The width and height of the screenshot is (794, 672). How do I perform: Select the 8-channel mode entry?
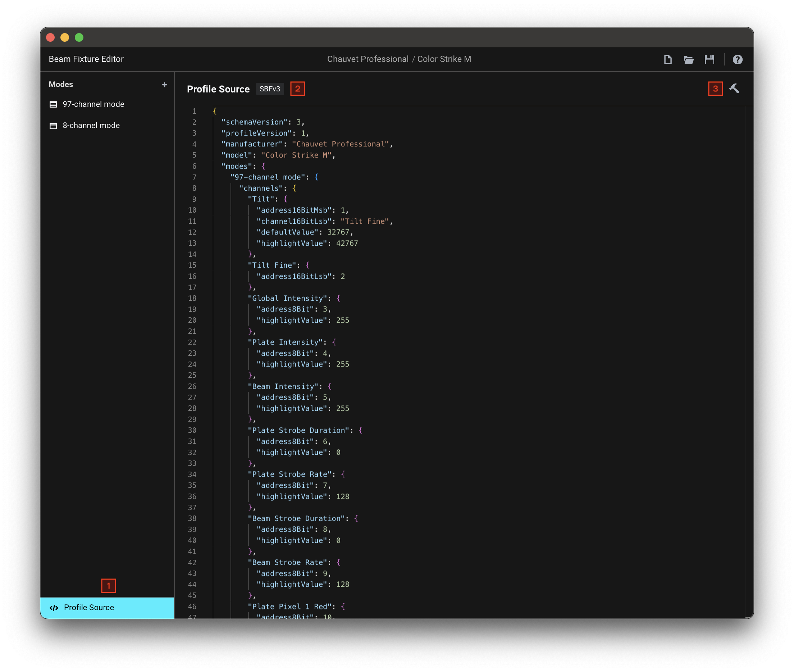(108, 126)
